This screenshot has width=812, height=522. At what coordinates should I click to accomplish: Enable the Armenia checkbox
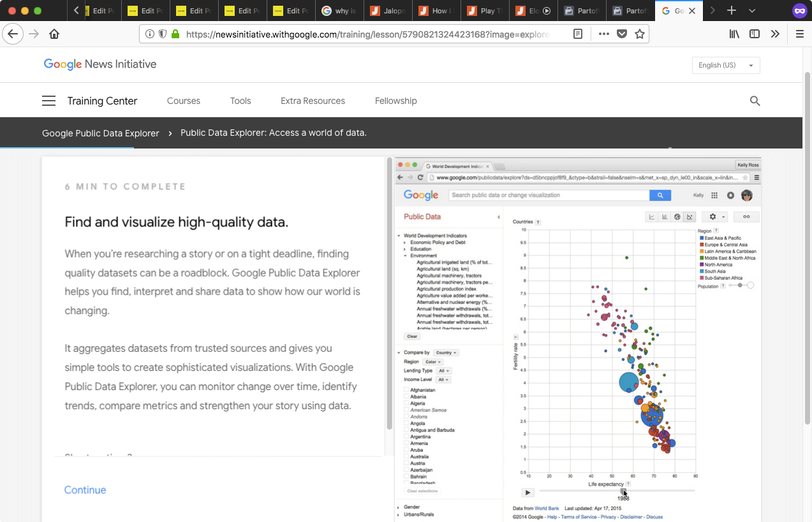[x=407, y=443]
